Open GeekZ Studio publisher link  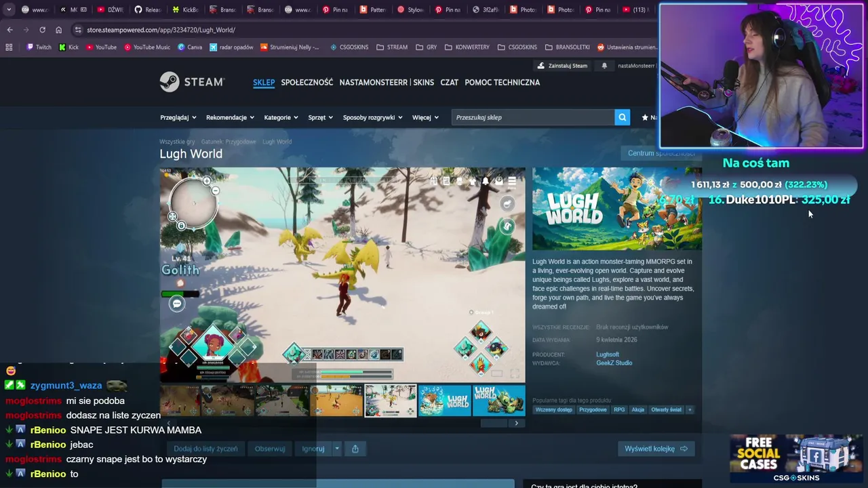point(614,363)
